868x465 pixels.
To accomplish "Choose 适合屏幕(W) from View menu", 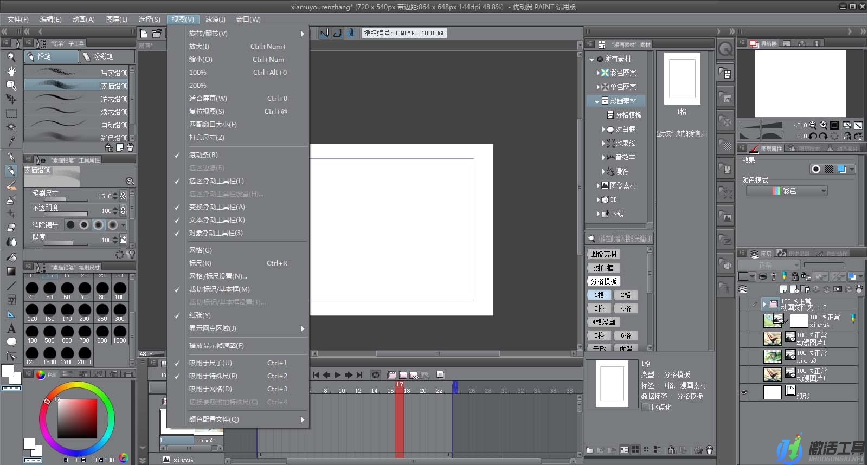I will (239, 99).
